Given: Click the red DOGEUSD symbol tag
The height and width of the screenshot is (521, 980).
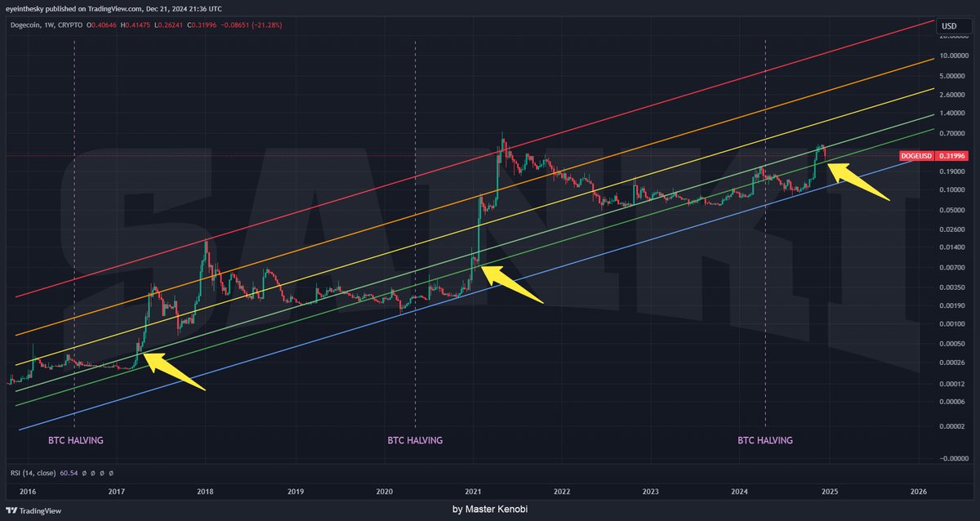Looking at the screenshot, I should pyautogui.click(x=916, y=155).
